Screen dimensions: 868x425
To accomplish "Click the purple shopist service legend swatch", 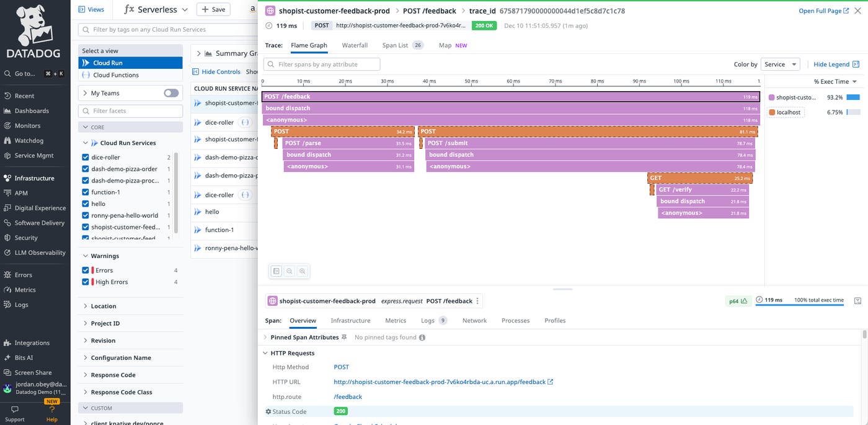I will [771, 97].
